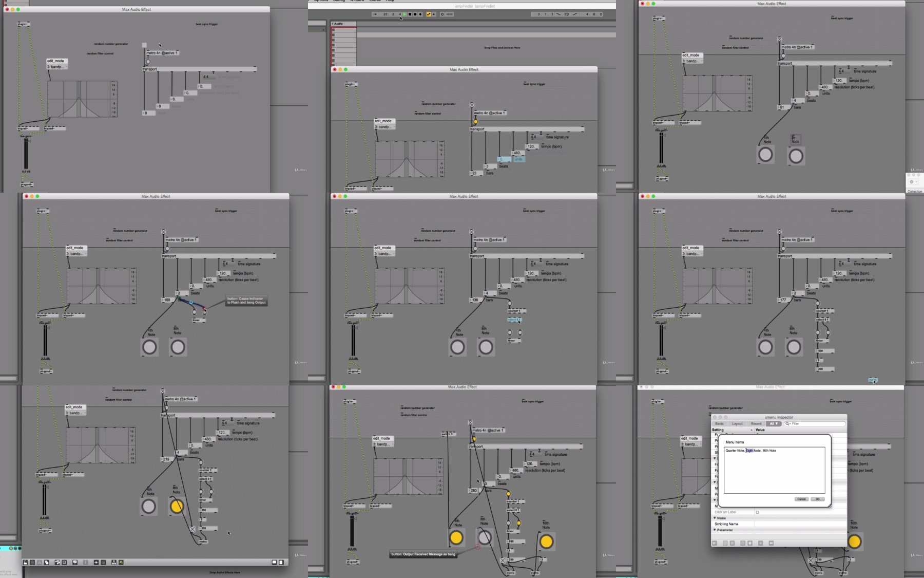Collapse the Name section in the umenu inspector
Viewport: 924px width, 578px height.
pos(715,518)
